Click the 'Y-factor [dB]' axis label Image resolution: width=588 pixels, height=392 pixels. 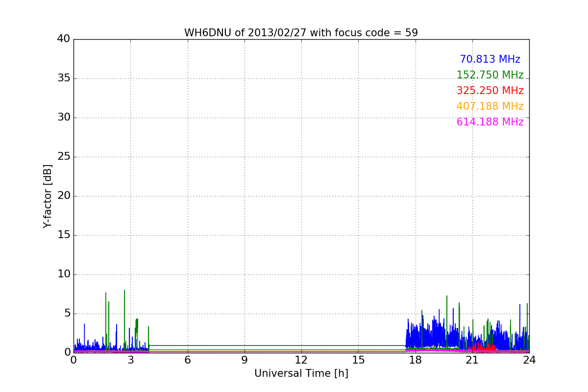[x=48, y=196]
